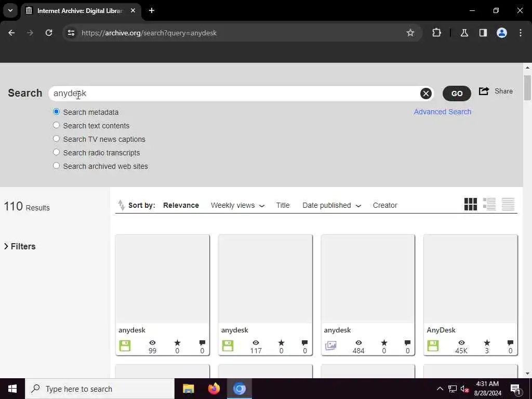Click reviews comment icon on 99-views card
This screenshot has width=532, height=399.
pyautogui.click(x=202, y=343)
